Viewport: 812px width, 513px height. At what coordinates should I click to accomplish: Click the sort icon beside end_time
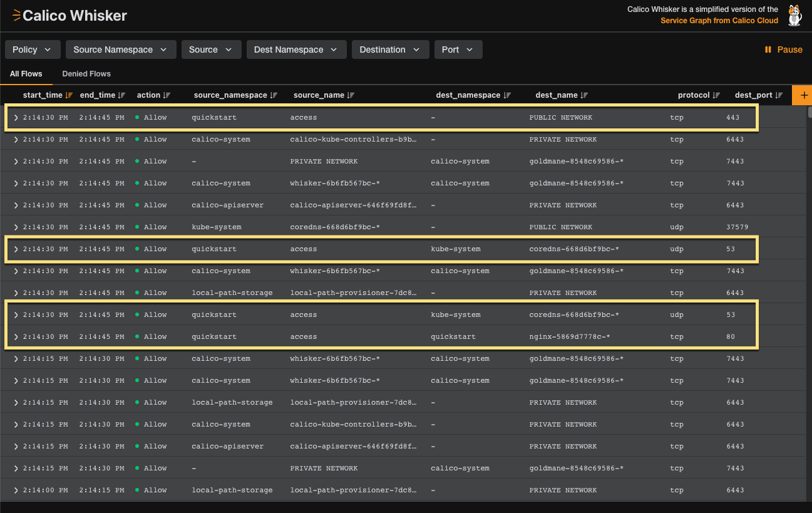pos(122,95)
